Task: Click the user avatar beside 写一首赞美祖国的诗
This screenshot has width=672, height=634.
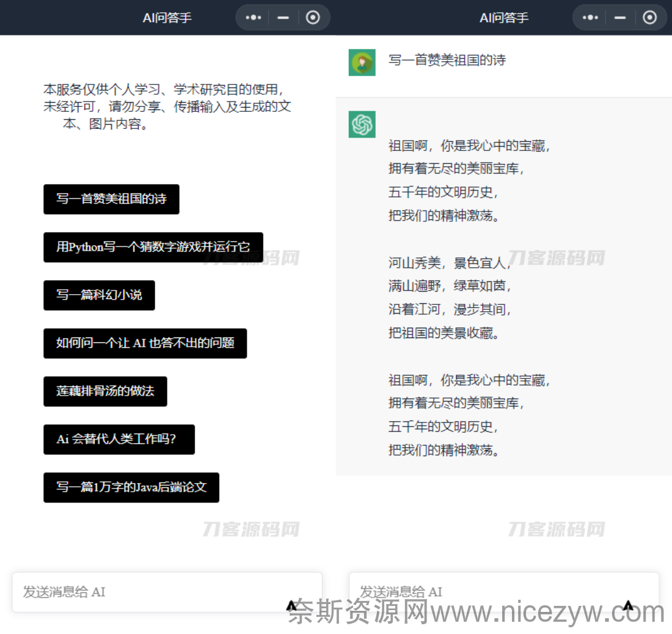Action: (362, 62)
